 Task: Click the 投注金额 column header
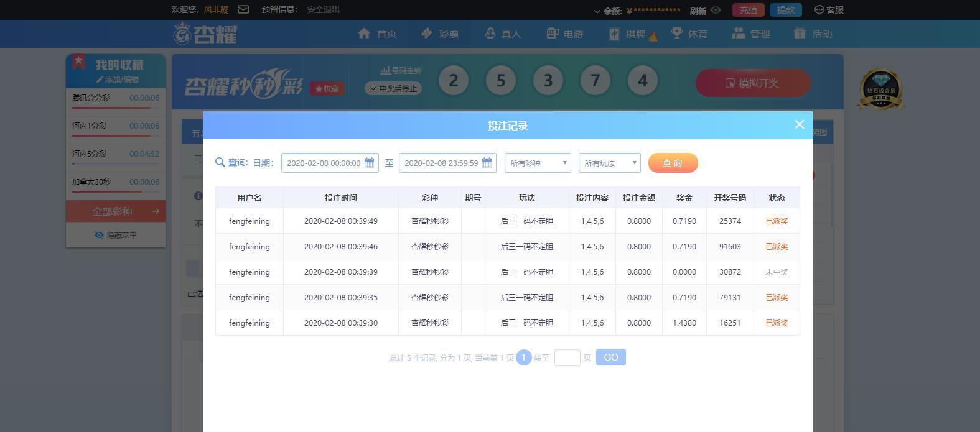click(x=639, y=198)
